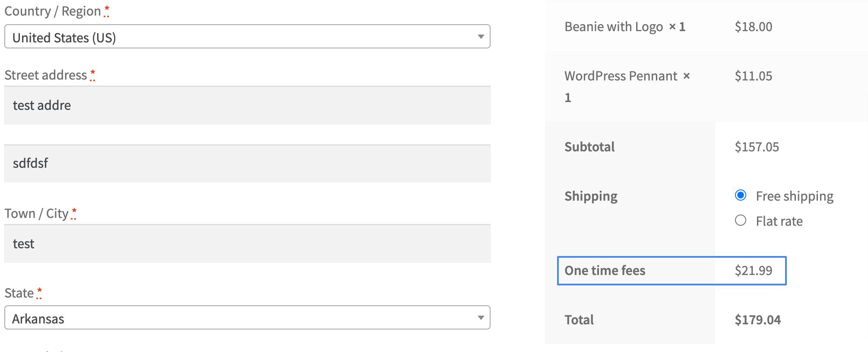
Task: Click the Country / Region dropdown arrow
Action: [480, 37]
